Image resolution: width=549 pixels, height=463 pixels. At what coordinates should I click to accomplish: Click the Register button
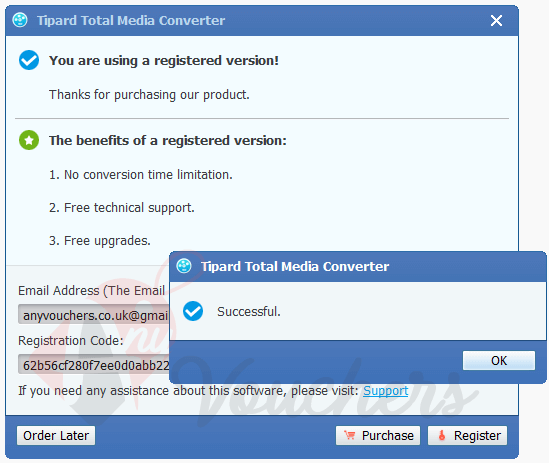467,435
